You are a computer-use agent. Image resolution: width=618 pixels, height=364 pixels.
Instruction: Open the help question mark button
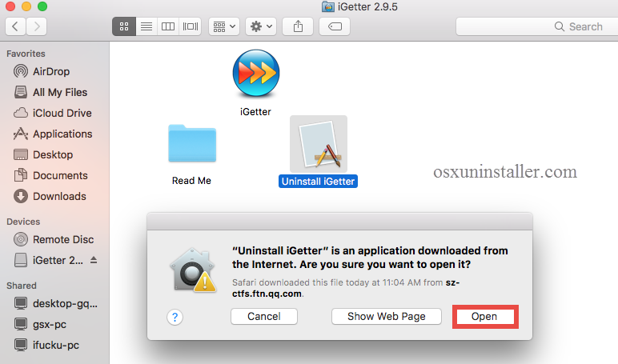click(x=175, y=317)
